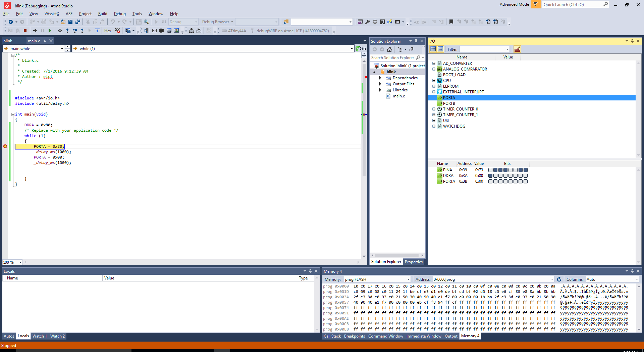Screen dimensions: 644x352
Task: Toggle second bit checkbox of PORTA row
Action: click(495, 181)
